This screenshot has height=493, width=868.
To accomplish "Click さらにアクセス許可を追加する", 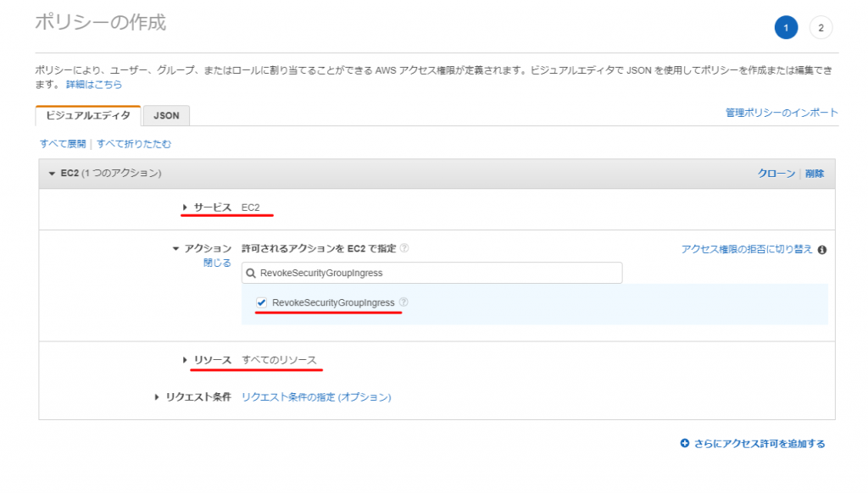I will point(753,444).
